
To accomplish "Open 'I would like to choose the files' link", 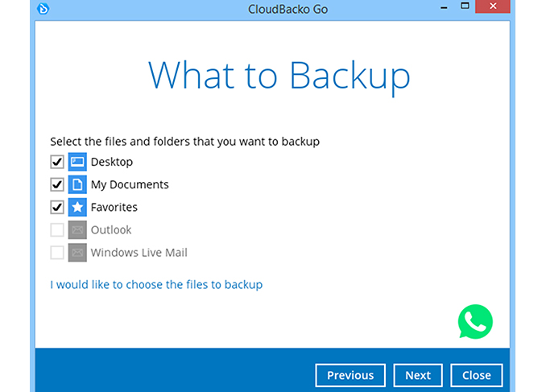I will point(156,285).
